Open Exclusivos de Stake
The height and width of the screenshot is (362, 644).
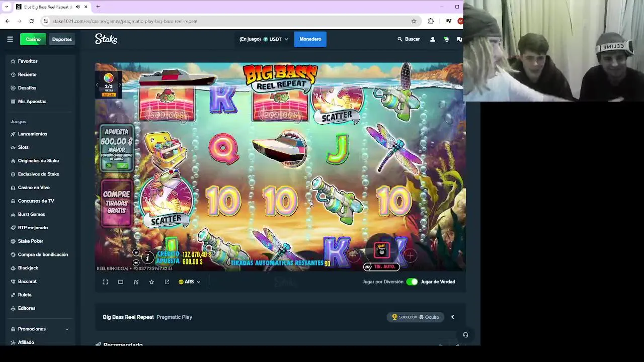tap(38, 174)
